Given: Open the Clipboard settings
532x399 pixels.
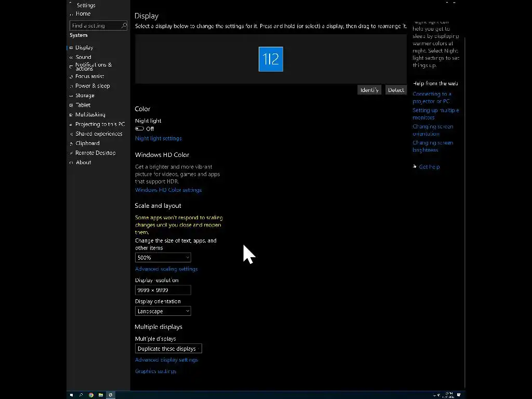Looking at the screenshot, I should click(x=87, y=143).
